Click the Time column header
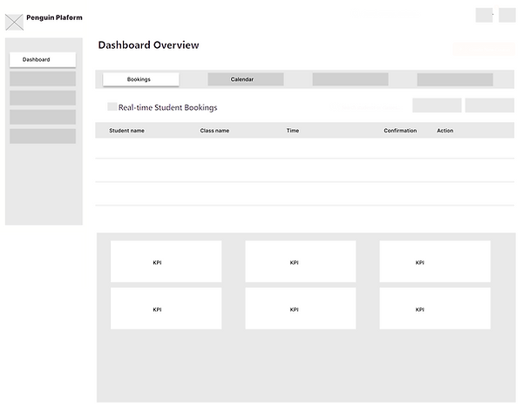 [x=293, y=131]
